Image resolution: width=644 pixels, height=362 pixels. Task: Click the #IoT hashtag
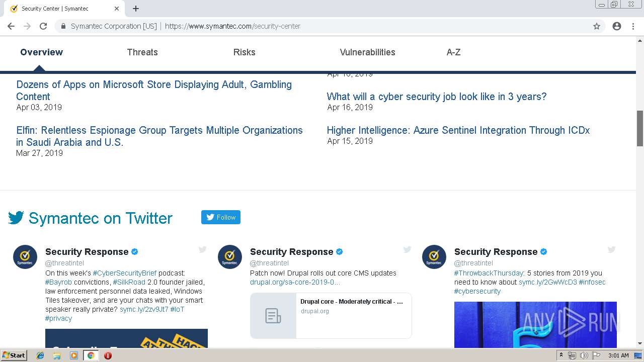click(177, 309)
